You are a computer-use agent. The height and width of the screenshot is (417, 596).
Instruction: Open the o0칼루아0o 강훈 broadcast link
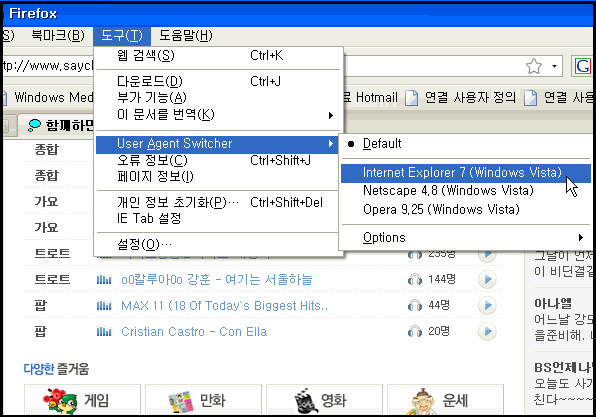tap(217, 280)
